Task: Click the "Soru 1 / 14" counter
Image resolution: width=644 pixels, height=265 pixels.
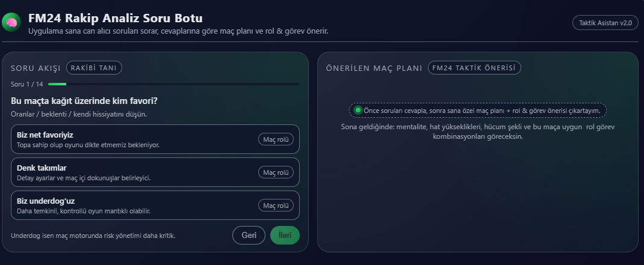Action: (x=27, y=84)
